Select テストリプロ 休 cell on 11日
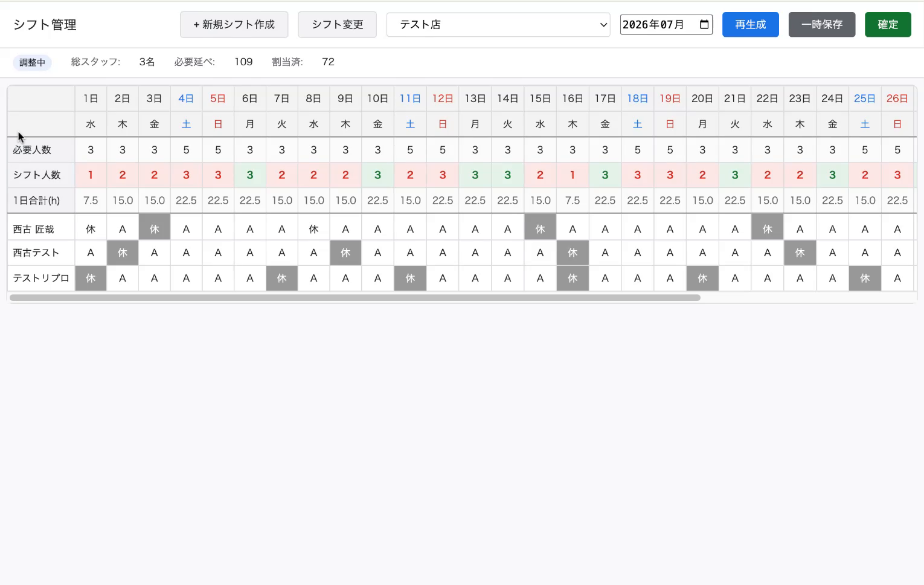 coord(410,278)
